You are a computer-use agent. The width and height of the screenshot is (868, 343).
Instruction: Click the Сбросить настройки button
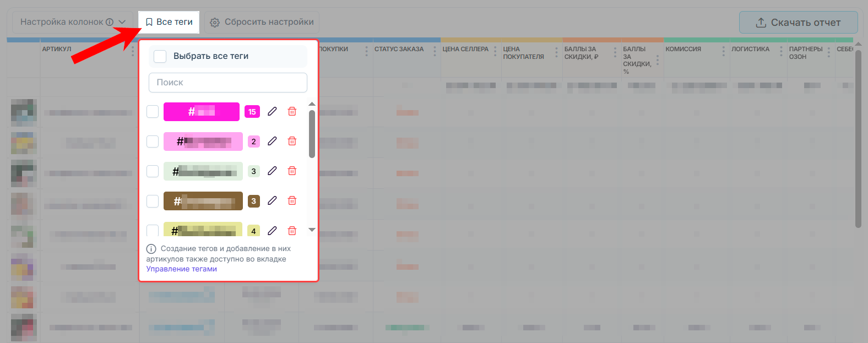[x=262, y=22]
